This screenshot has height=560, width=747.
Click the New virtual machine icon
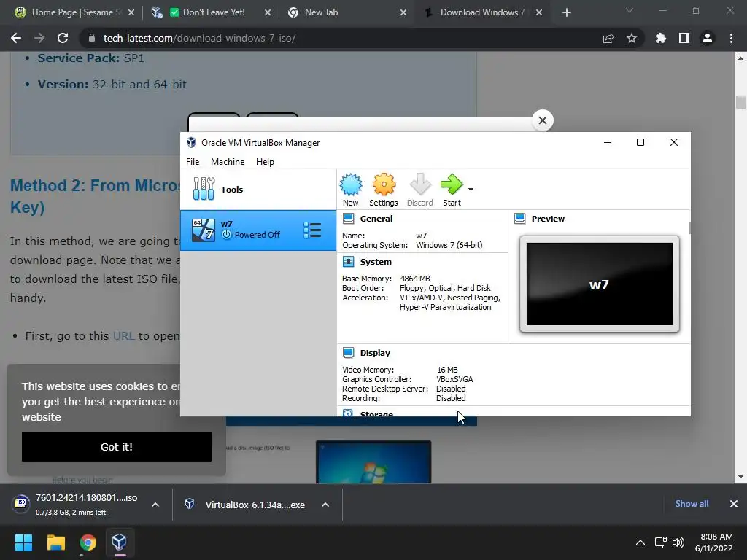tap(351, 190)
